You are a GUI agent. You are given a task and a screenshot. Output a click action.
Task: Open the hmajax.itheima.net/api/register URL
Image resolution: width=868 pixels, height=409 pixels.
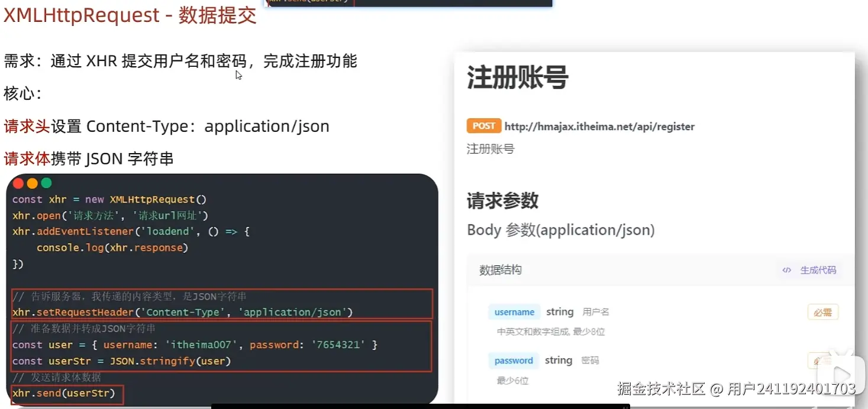pyautogui.click(x=599, y=126)
